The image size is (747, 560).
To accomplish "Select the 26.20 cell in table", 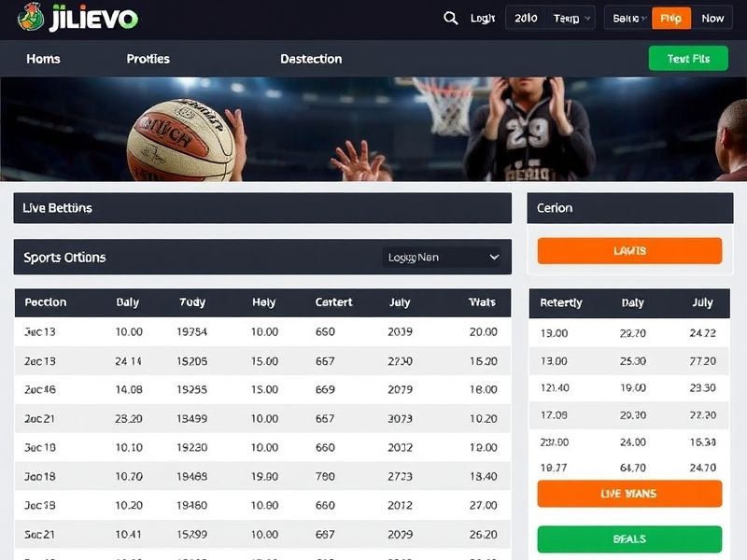I will [483, 534].
